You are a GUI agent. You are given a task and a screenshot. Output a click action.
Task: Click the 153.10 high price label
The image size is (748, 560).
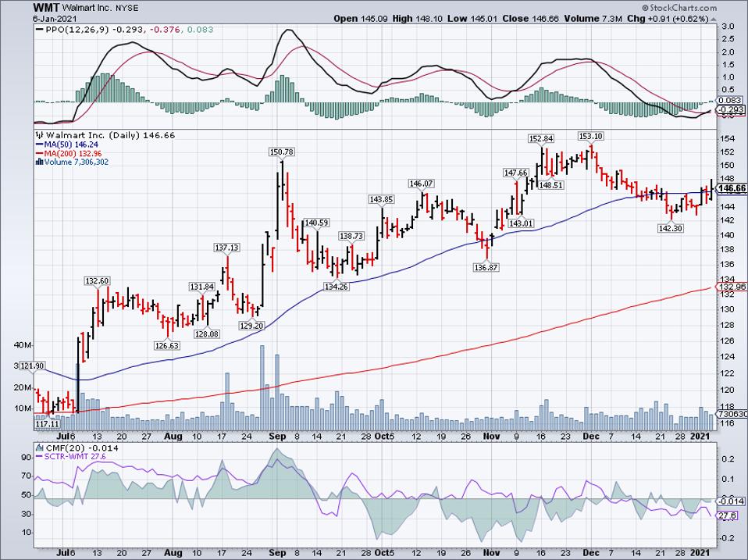click(x=590, y=137)
